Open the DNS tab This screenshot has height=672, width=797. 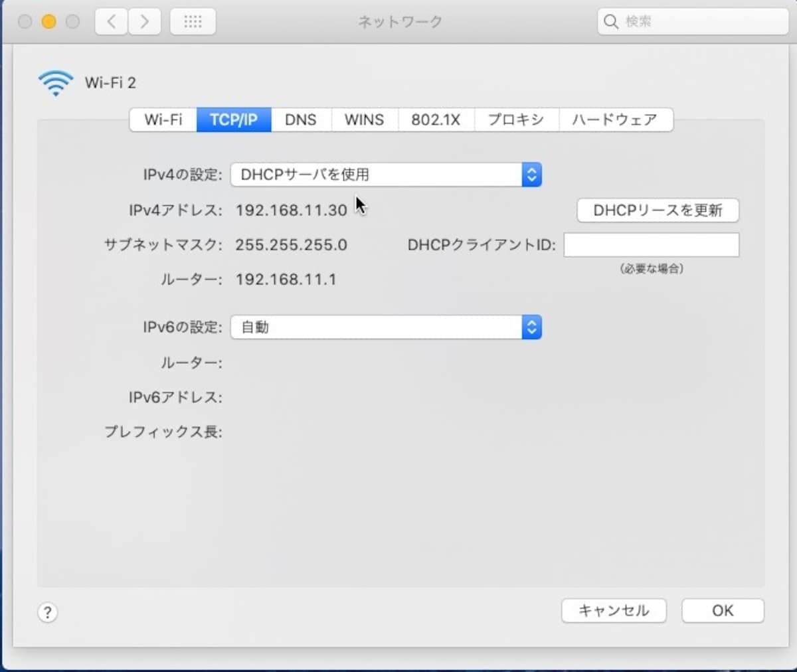tap(301, 120)
